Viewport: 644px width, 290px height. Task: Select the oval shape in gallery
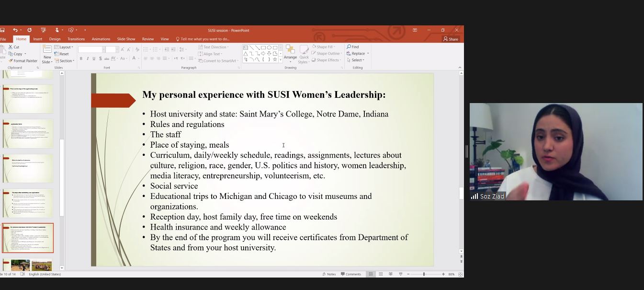[269, 47]
